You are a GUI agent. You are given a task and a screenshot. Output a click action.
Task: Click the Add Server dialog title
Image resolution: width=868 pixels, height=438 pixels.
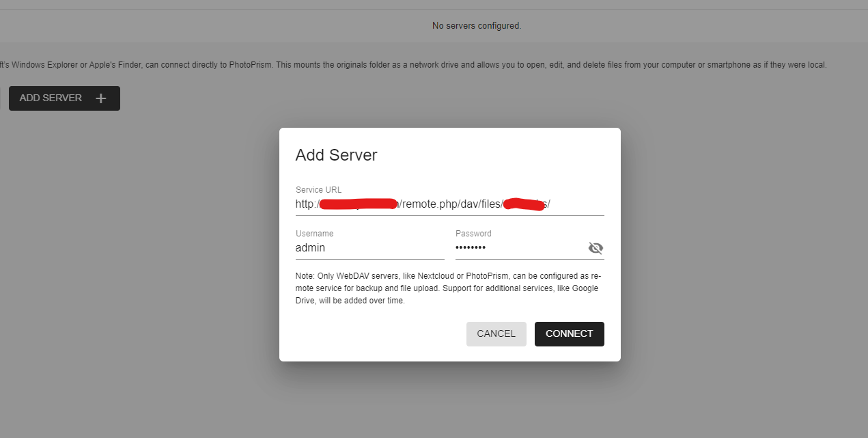pyautogui.click(x=336, y=155)
